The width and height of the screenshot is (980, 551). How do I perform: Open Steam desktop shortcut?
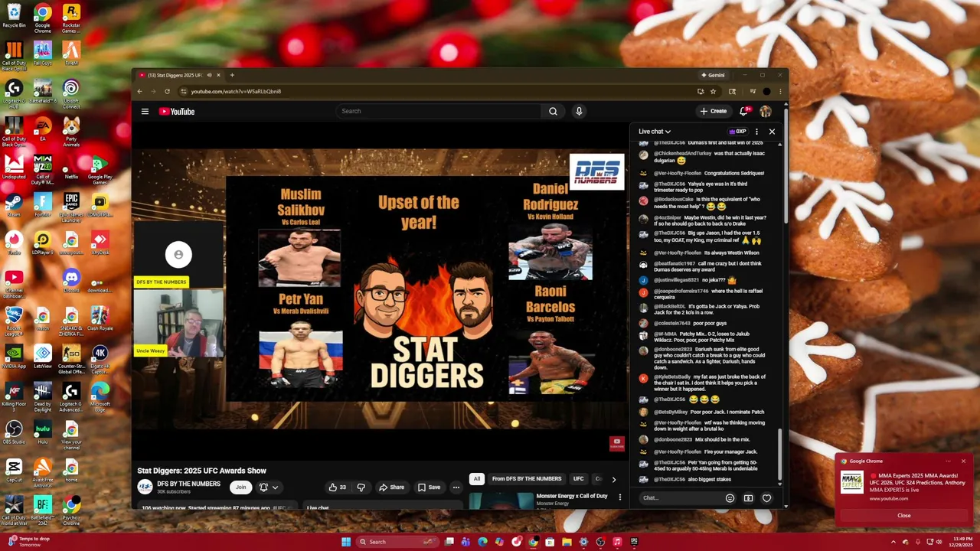click(14, 204)
